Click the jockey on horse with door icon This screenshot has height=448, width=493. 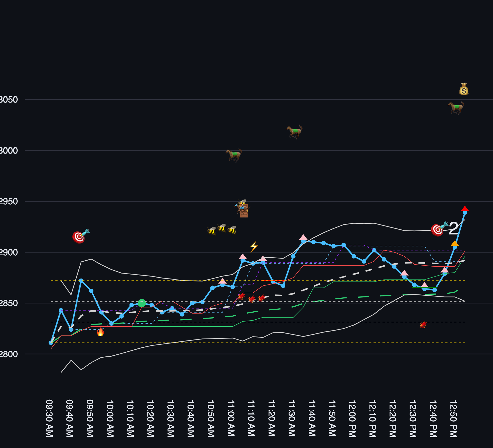point(243,209)
